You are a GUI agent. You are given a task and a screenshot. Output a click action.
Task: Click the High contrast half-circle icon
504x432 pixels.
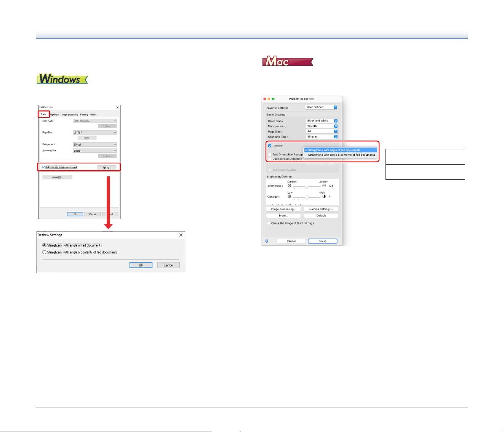tap(324, 197)
